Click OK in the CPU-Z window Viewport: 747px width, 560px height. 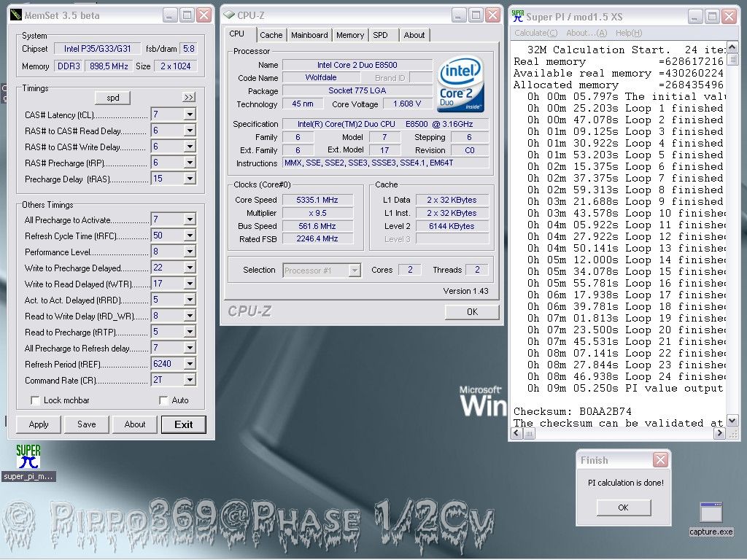472,312
